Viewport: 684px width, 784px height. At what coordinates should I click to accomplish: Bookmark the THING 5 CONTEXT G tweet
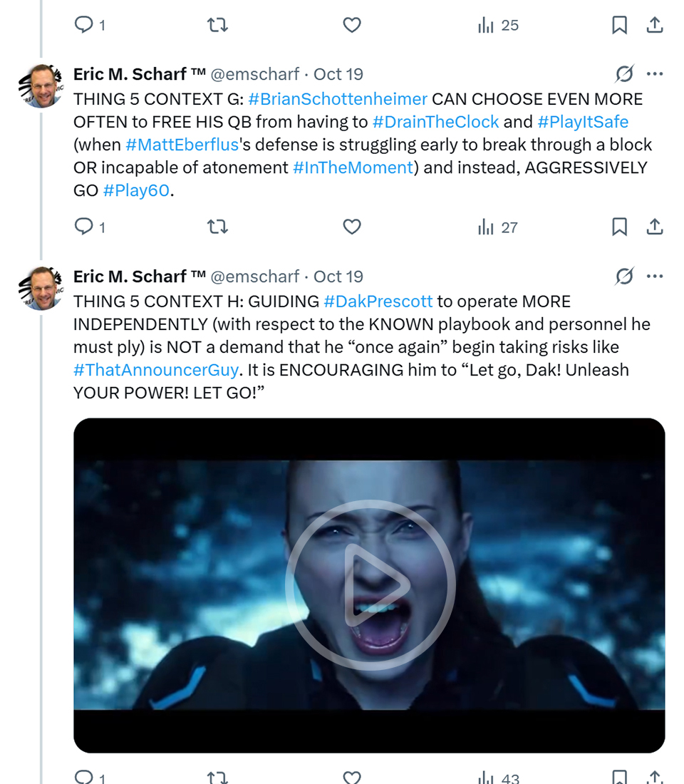pyautogui.click(x=619, y=227)
